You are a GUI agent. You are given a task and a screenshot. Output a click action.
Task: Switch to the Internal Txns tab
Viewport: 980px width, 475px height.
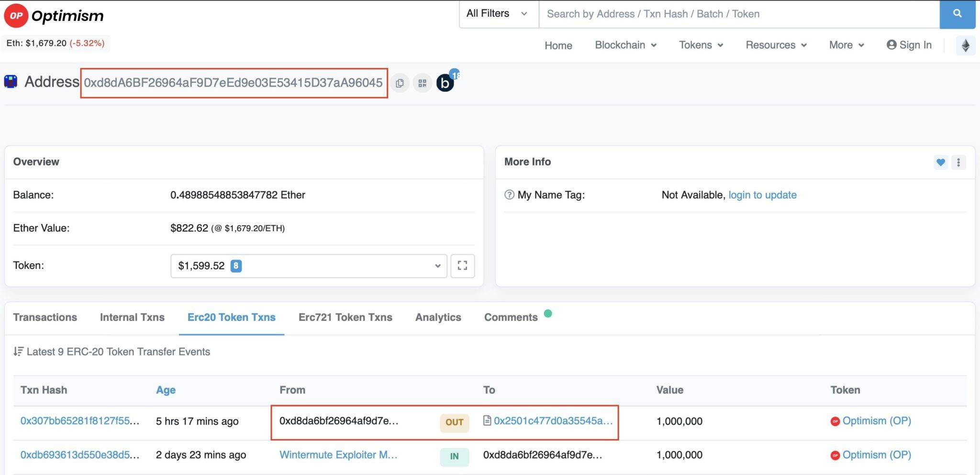[132, 317]
